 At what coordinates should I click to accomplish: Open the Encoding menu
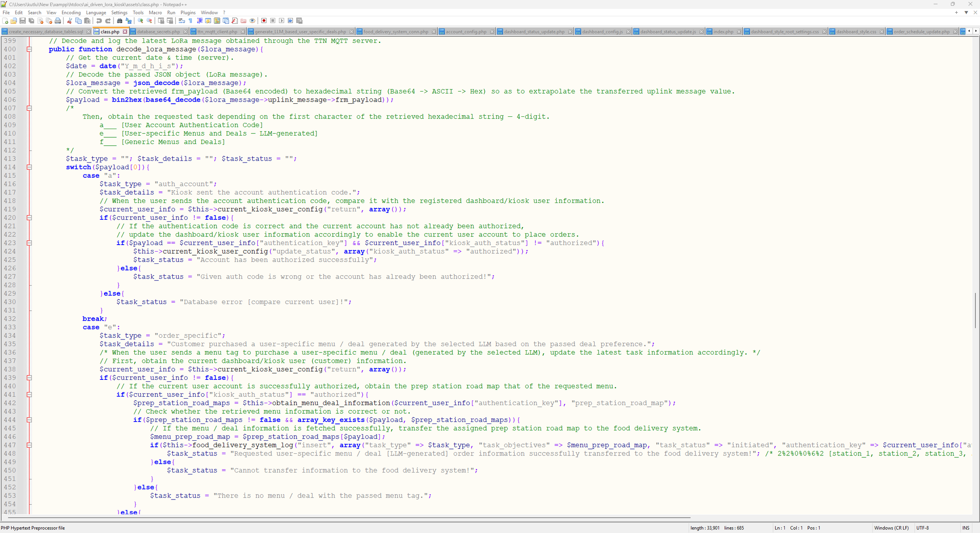coord(71,13)
